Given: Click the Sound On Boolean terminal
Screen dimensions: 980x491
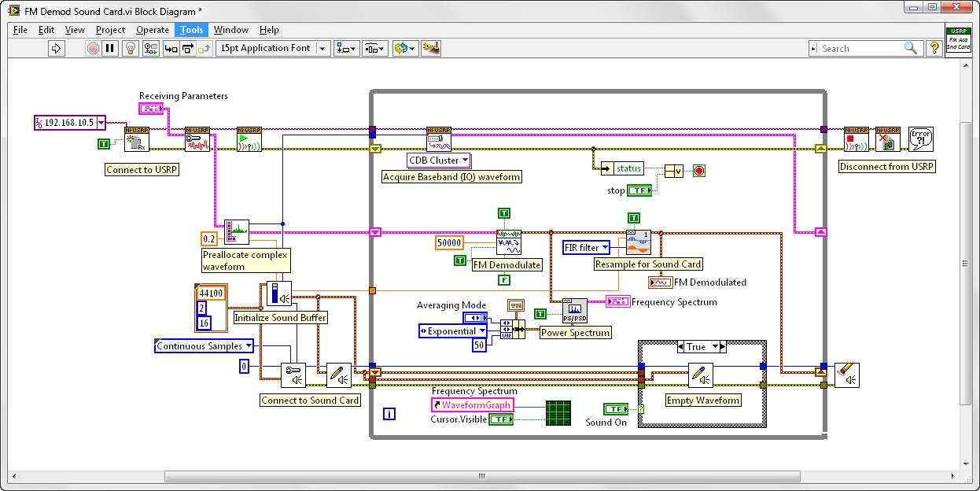Looking at the screenshot, I should tap(616, 408).
